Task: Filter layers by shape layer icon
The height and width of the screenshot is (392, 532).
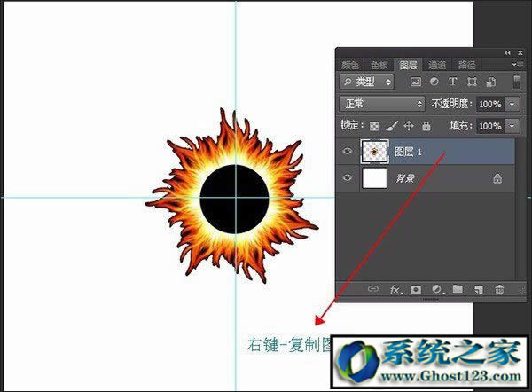Action: tap(472, 82)
